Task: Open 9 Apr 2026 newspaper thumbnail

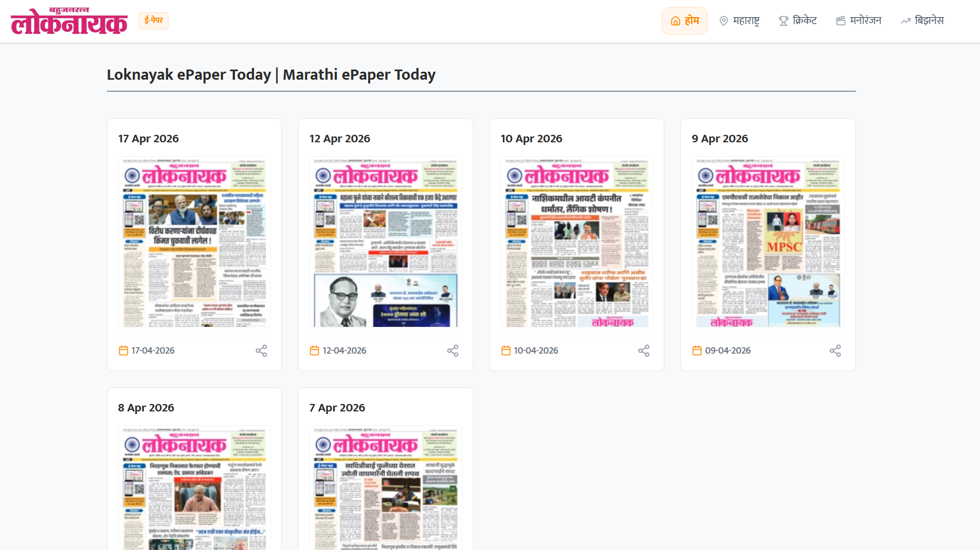Action: pos(768,242)
